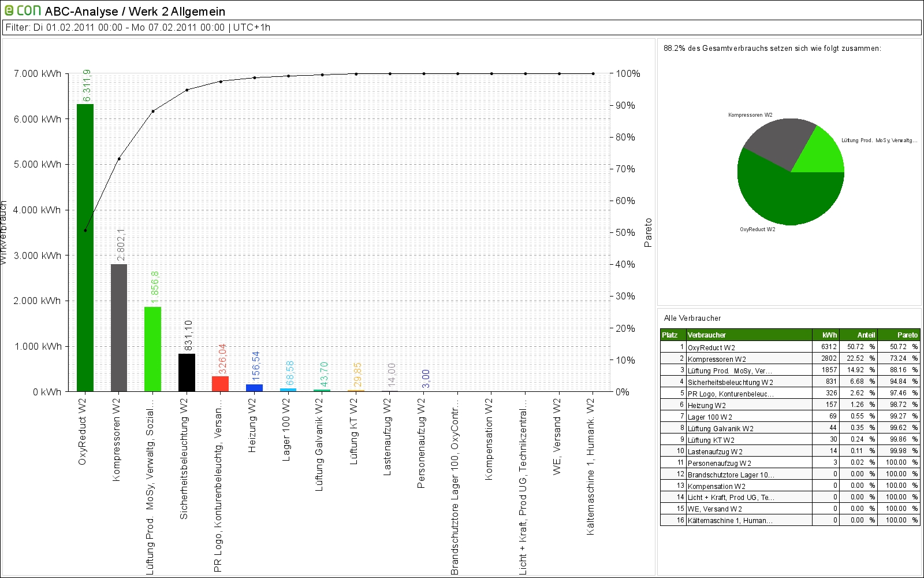Select the OxyReduct W2 dark green bar
The image size is (924, 578).
point(85,247)
